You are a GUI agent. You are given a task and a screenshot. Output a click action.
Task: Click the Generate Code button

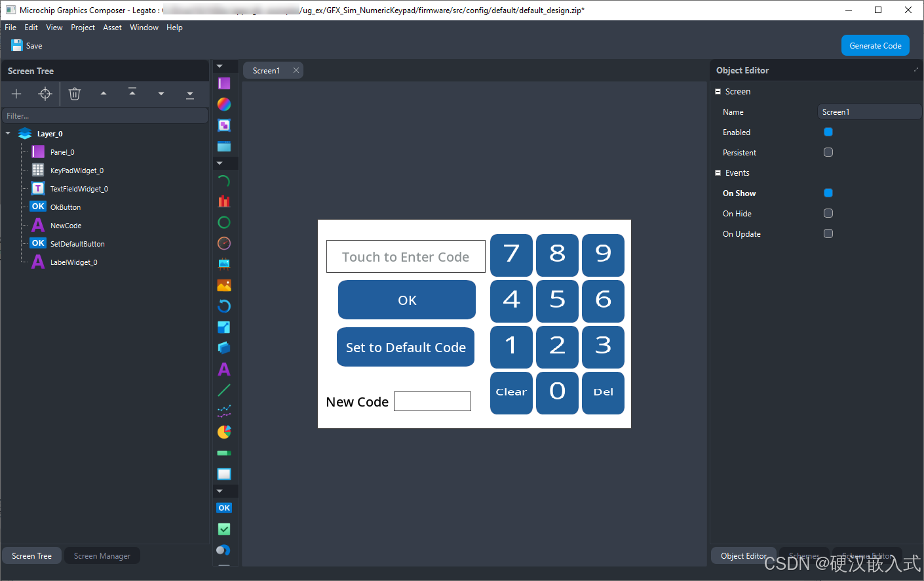coord(876,45)
